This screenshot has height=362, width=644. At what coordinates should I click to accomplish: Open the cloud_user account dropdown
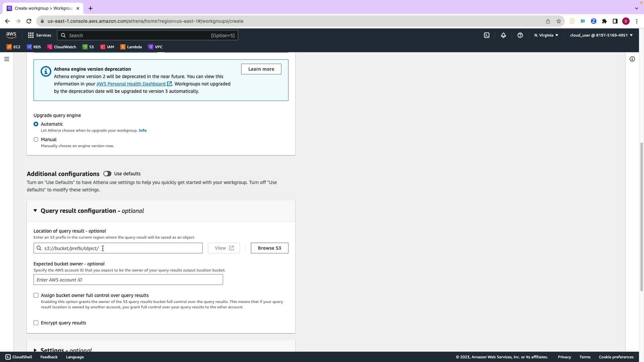(601, 35)
